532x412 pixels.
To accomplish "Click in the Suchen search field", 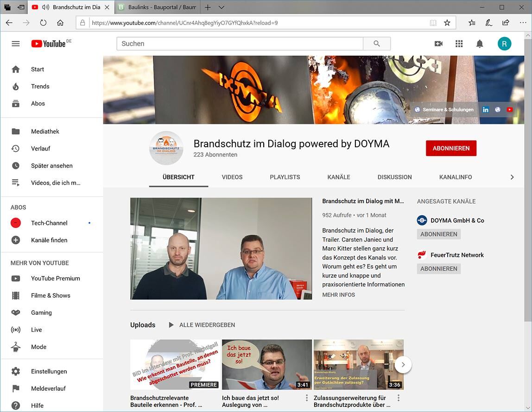I will pyautogui.click(x=240, y=44).
